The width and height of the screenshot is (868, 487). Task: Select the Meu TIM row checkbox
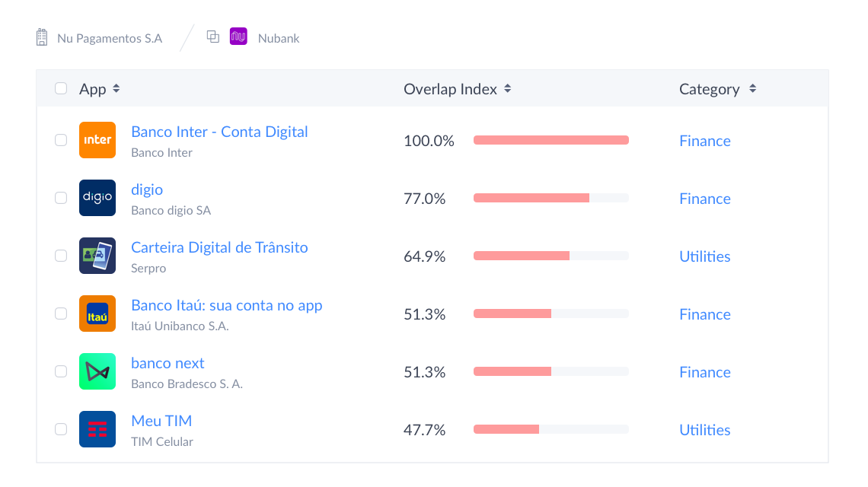pos(61,429)
